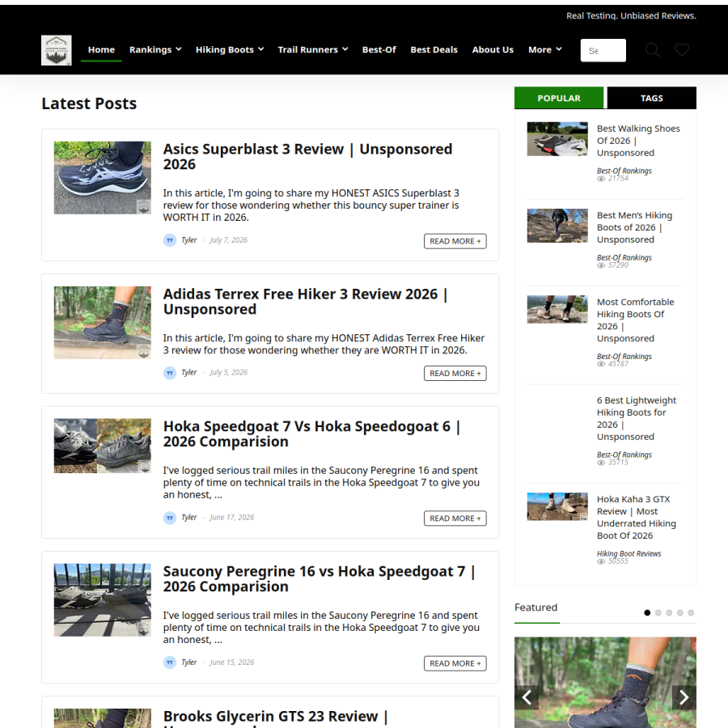Open Best Walking Shoes Of 2026 link

[x=638, y=141]
